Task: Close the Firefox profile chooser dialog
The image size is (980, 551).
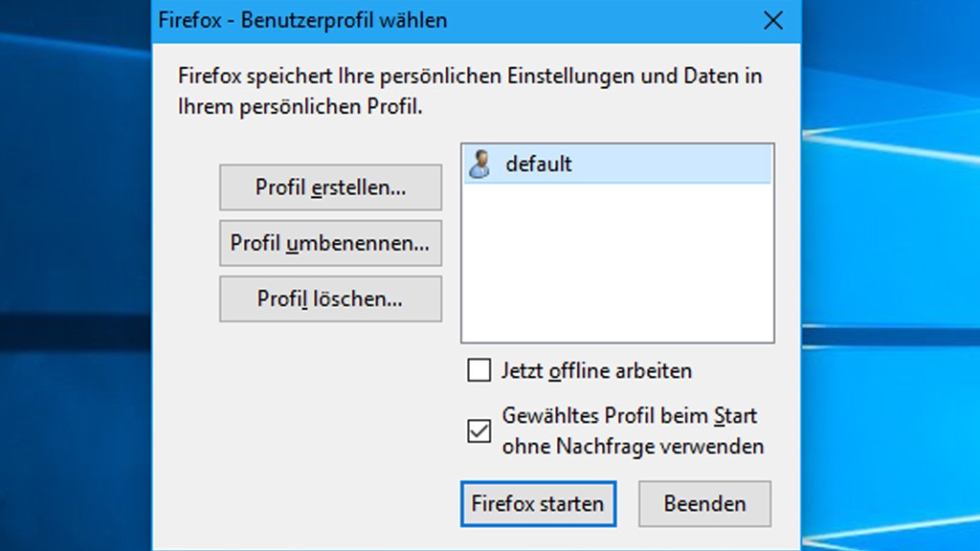Action: (773, 20)
